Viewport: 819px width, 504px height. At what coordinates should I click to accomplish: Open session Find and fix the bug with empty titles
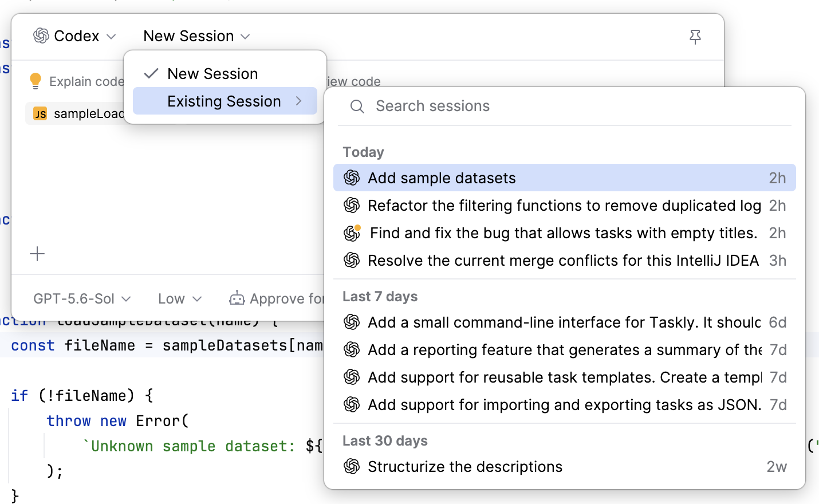pyautogui.click(x=565, y=233)
